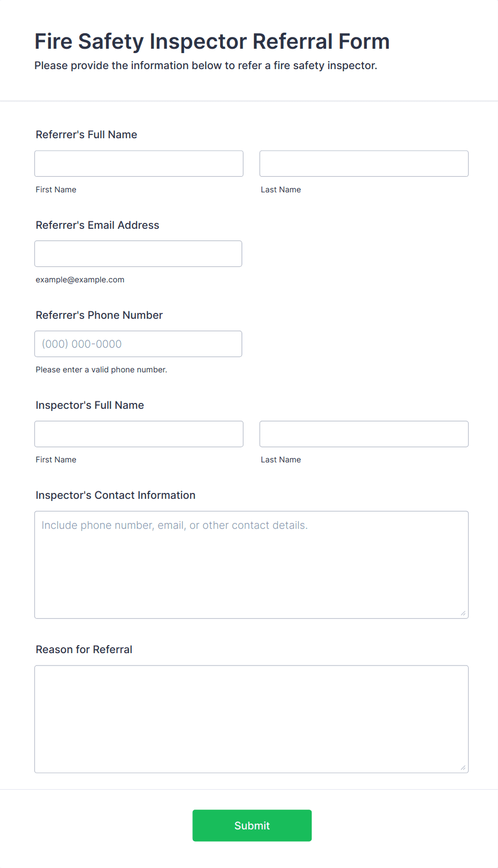Image resolution: width=498 pixels, height=868 pixels.
Task: Click the Inspector's Contact Information label
Action: 116,495
